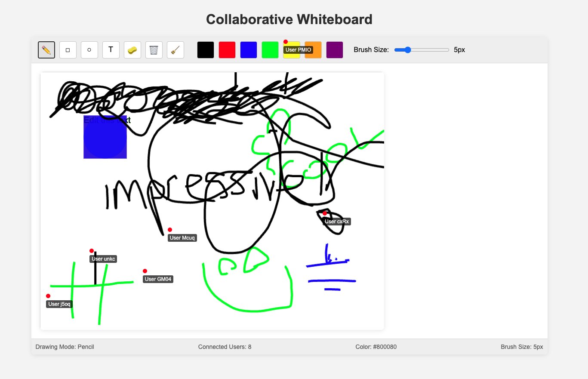Screen dimensions: 588x379
Task: Click the User cxRx cursor label
Action: coord(337,222)
